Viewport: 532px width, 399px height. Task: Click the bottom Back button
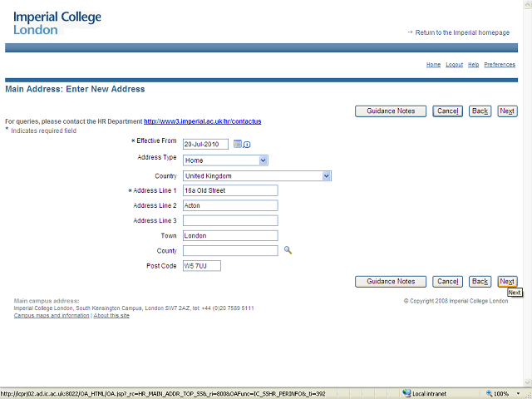[480, 282]
